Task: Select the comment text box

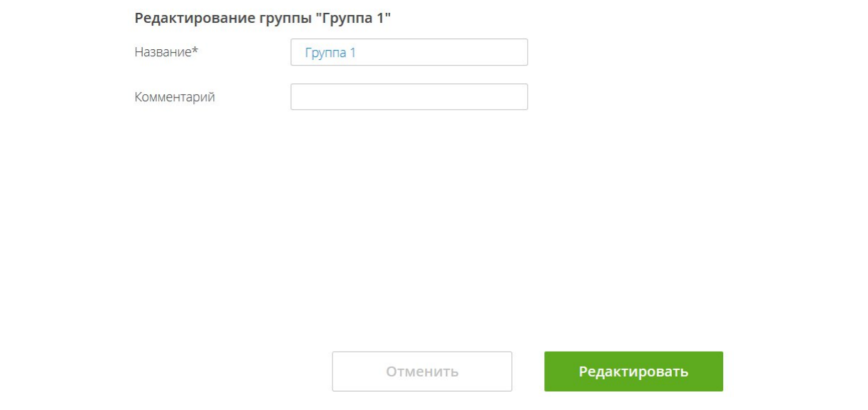Action: click(x=409, y=97)
